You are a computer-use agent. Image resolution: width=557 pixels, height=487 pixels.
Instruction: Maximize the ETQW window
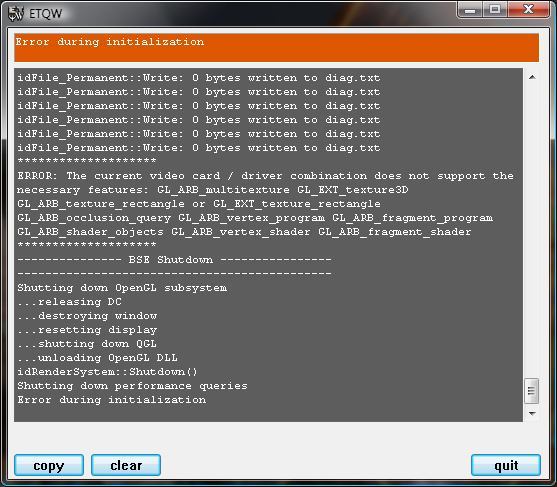click(495, 10)
